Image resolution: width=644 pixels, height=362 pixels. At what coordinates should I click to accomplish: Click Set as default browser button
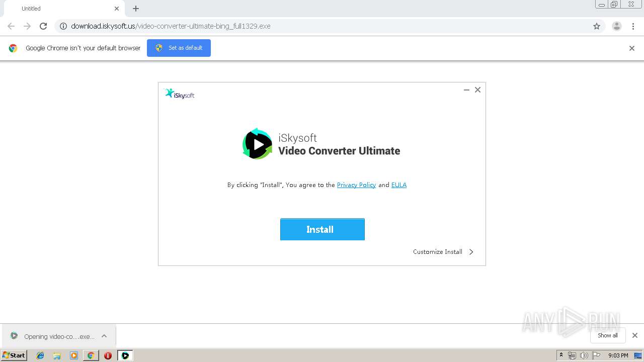point(179,48)
